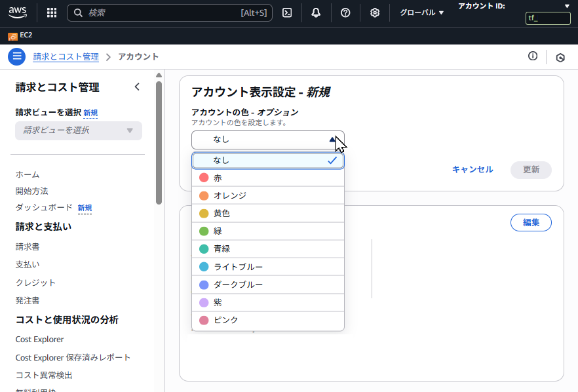578x392 pixels.
Task: Click the 更新 button to update settings
Action: pyautogui.click(x=531, y=170)
